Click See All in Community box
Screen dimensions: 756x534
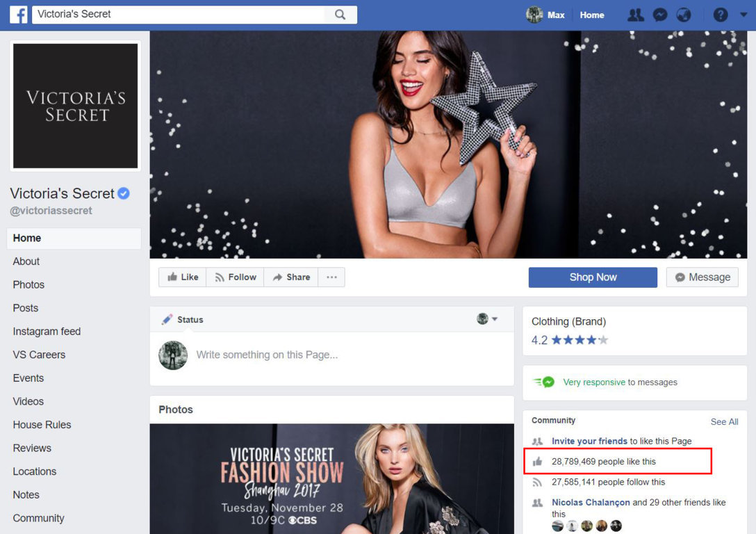724,421
